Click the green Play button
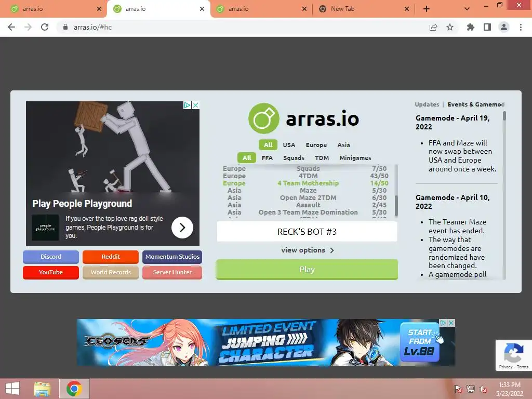Image resolution: width=532 pixels, height=399 pixels. click(x=307, y=270)
